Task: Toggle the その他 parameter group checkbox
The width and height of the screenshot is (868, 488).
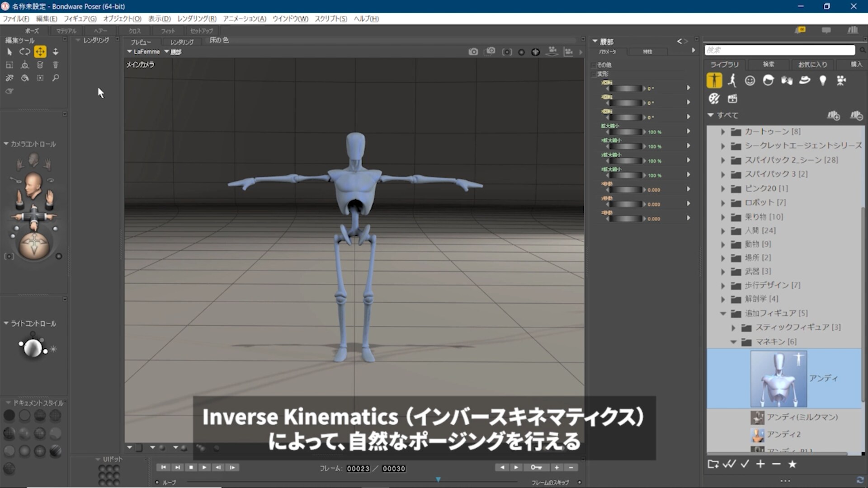Action: pos(593,65)
